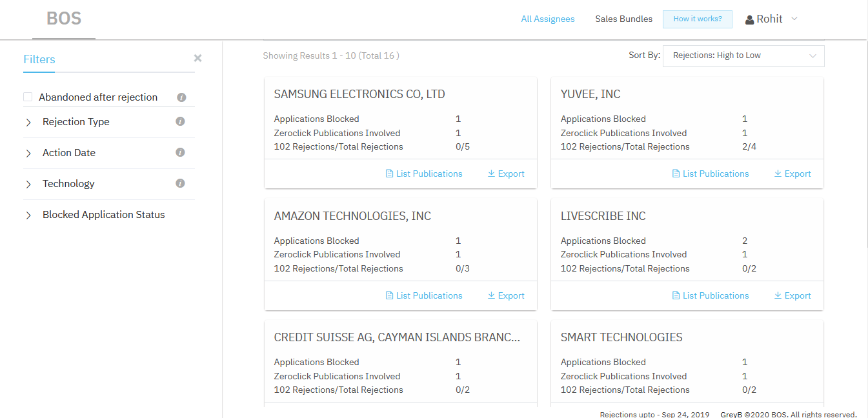
Task: Close the Filters panel with X icon
Action: 197,58
